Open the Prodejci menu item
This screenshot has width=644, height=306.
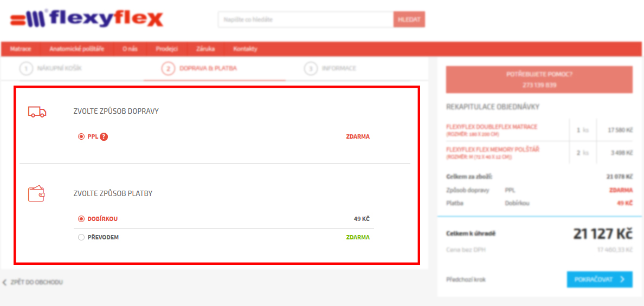tap(166, 49)
